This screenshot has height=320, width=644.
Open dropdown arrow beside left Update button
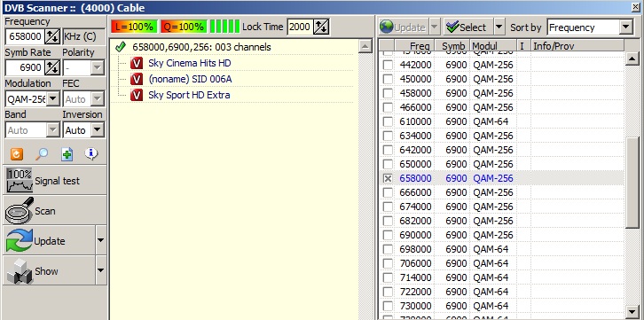click(x=100, y=240)
